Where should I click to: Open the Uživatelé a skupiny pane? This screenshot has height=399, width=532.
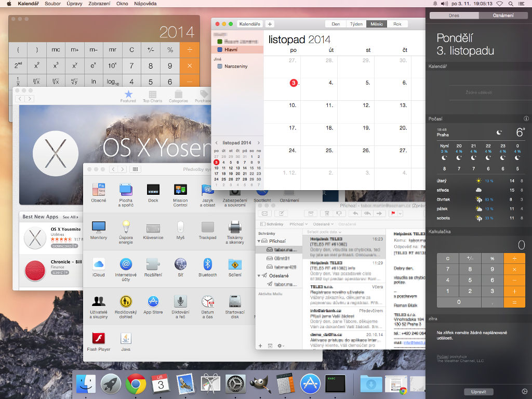click(99, 307)
